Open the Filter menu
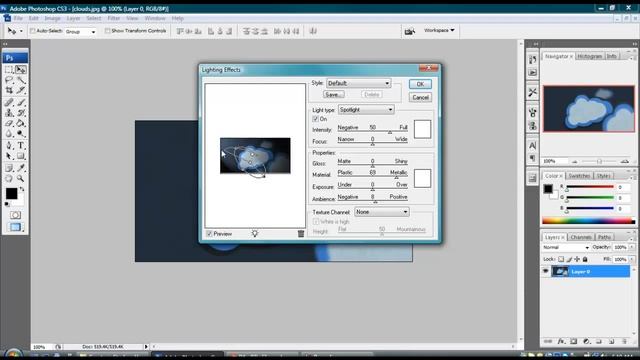 [x=113, y=18]
